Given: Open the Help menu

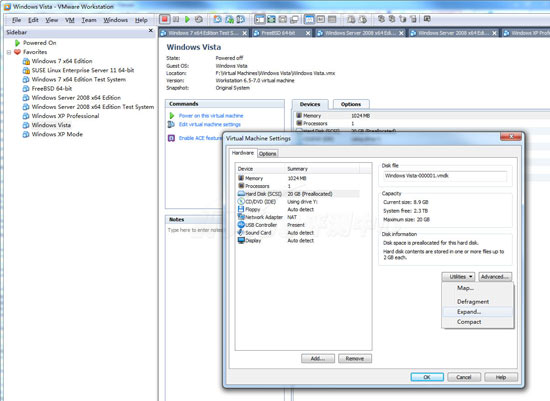Looking at the screenshot, I should pos(141,20).
